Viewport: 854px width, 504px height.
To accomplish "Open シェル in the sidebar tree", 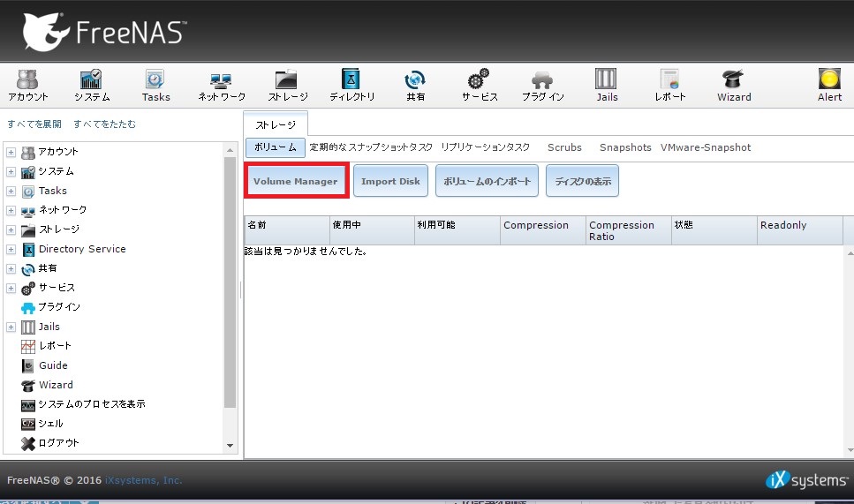I will click(x=50, y=424).
